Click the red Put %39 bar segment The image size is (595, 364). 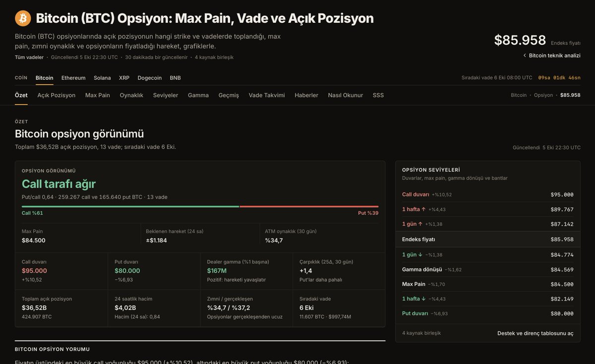(x=309, y=206)
